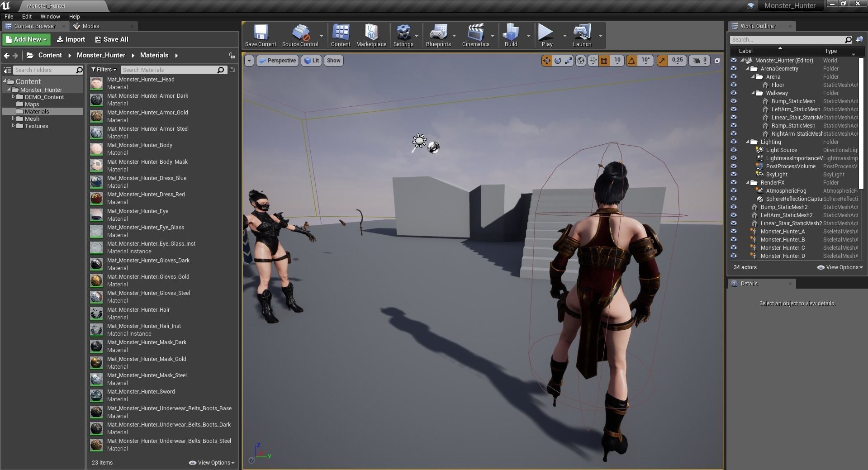
Task: Click the world coordinate system globe icon
Action: tap(581, 61)
